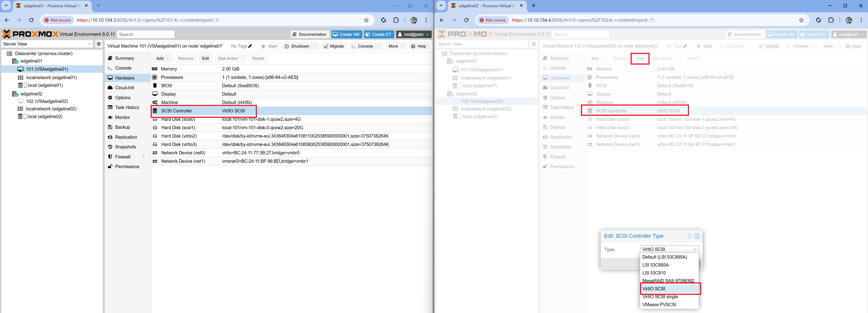The width and height of the screenshot is (868, 313).
Task: Open the Summary tab for VM 101
Action: click(x=124, y=58)
